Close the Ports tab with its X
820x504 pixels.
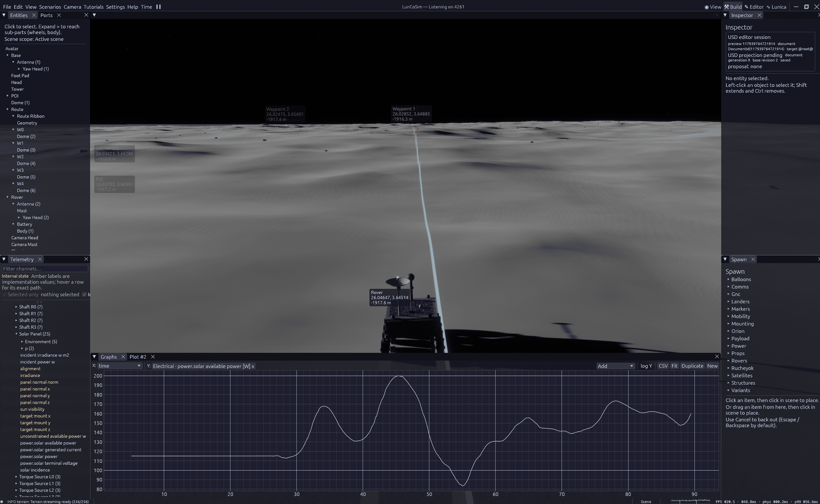[x=59, y=15]
